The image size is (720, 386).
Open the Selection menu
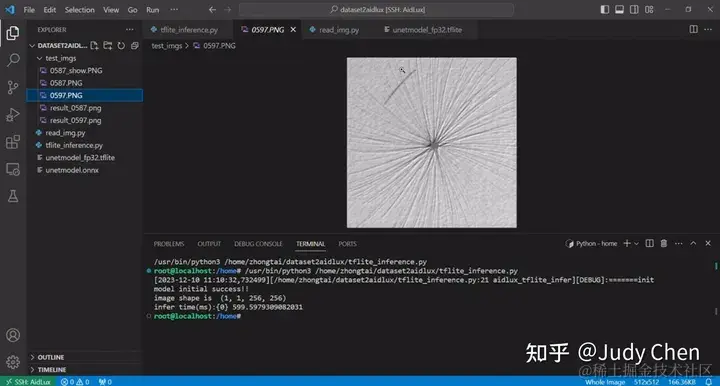(79, 10)
